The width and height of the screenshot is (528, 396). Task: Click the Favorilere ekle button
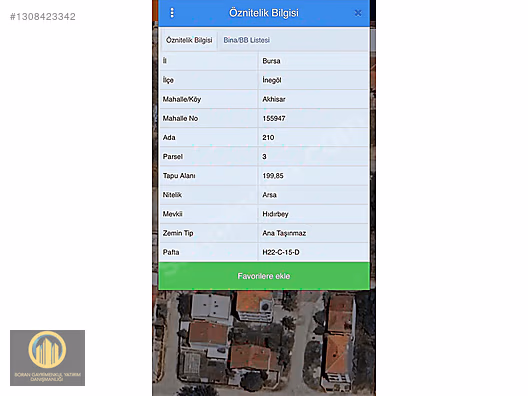pos(264,276)
